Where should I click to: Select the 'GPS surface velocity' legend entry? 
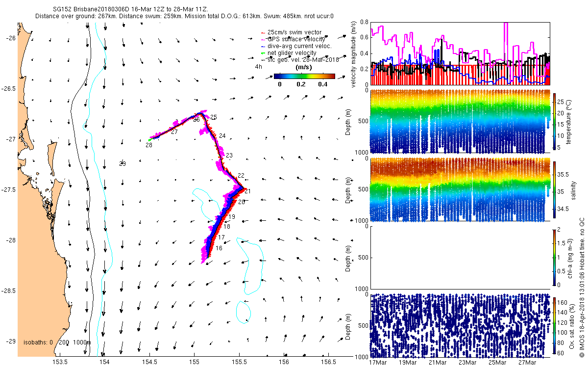[x=293, y=39]
